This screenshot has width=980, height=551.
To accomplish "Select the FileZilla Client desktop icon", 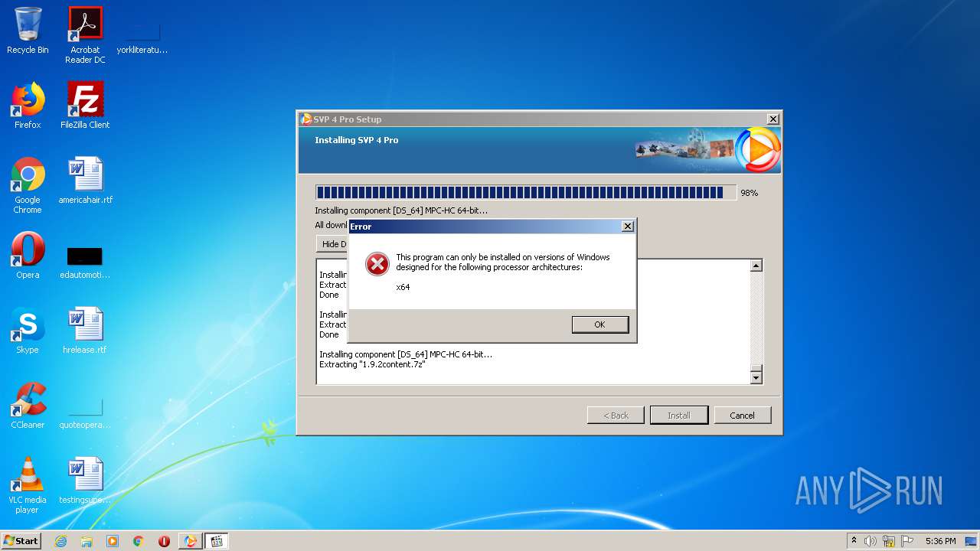I will pyautogui.click(x=85, y=106).
